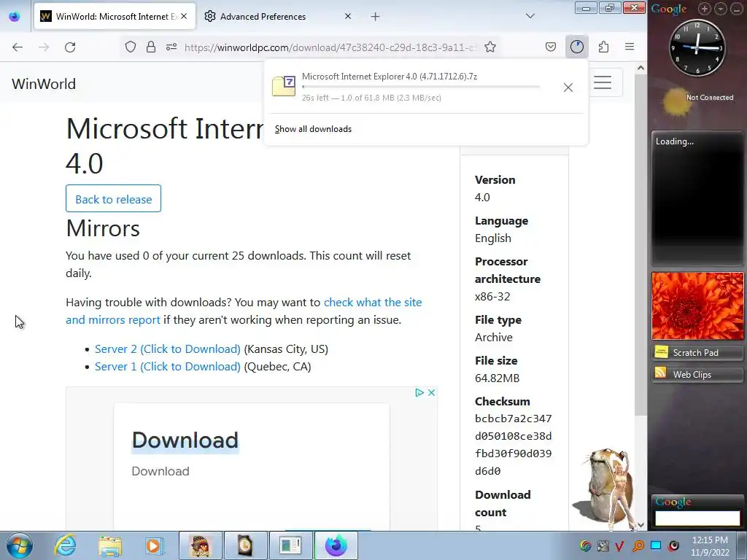View site security via padlock icon

click(151, 47)
